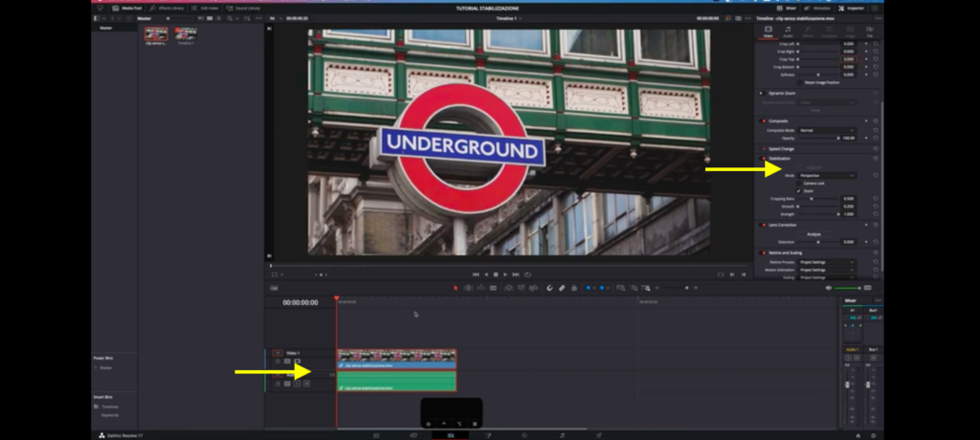Click the Stabilize button under Stabilization
Image resolution: width=980 pixels, height=440 pixels.
(813, 167)
